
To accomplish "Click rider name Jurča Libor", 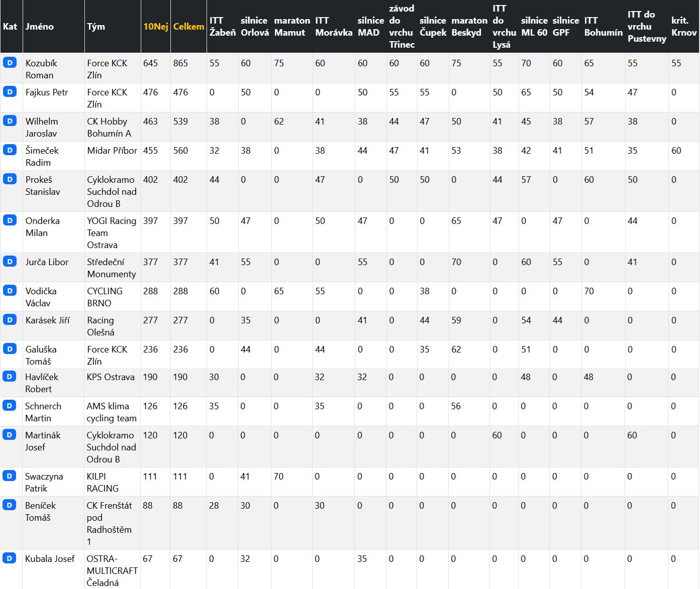I will (47, 262).
